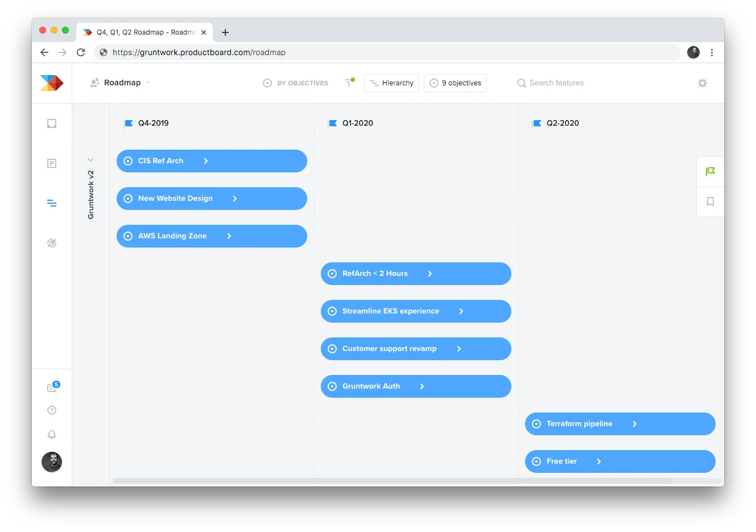Click the Q1-2020 release flag icon
The image size is (756, 532).
click(x=333, y=123)
